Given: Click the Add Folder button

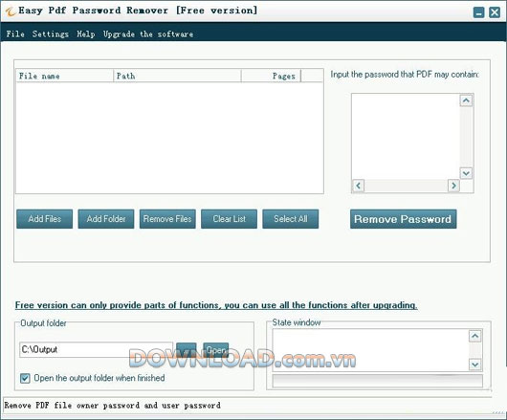Looking at the screenshot, I should pos(106,219).
